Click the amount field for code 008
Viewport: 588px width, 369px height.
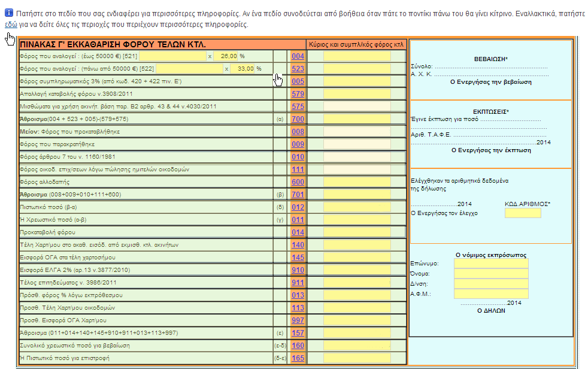tap(357, 132)
